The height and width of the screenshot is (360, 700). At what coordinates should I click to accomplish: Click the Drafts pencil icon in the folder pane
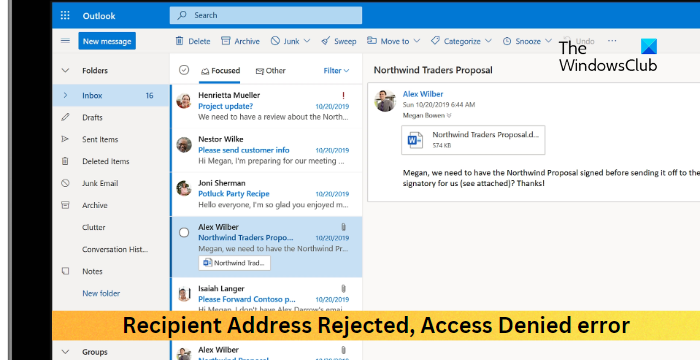coord(65,117)
